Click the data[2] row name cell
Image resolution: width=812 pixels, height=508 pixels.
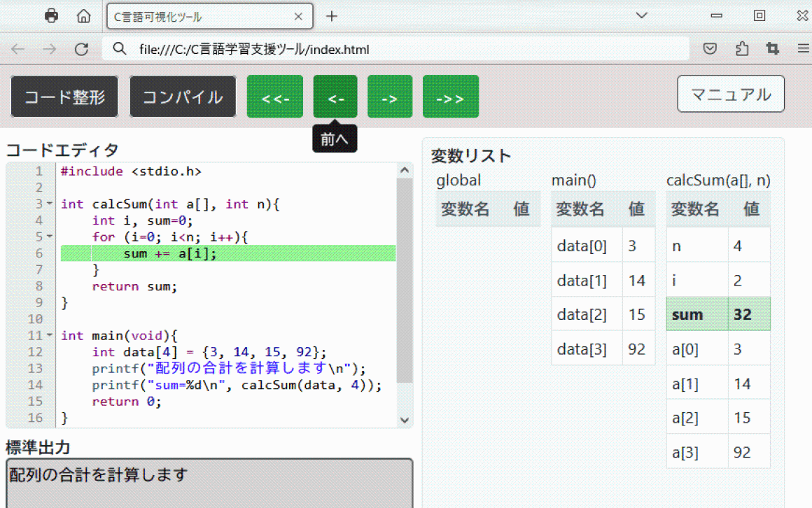point(587,314)
